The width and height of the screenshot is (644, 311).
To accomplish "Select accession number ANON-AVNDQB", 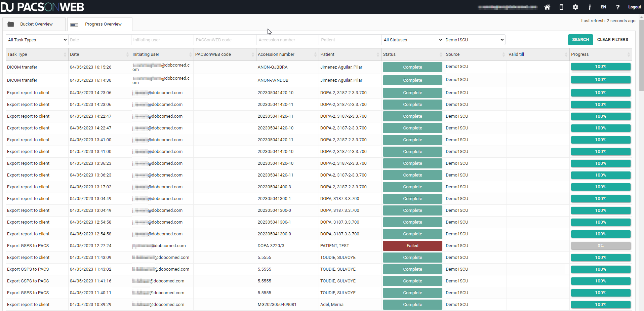I will point(273,80).
